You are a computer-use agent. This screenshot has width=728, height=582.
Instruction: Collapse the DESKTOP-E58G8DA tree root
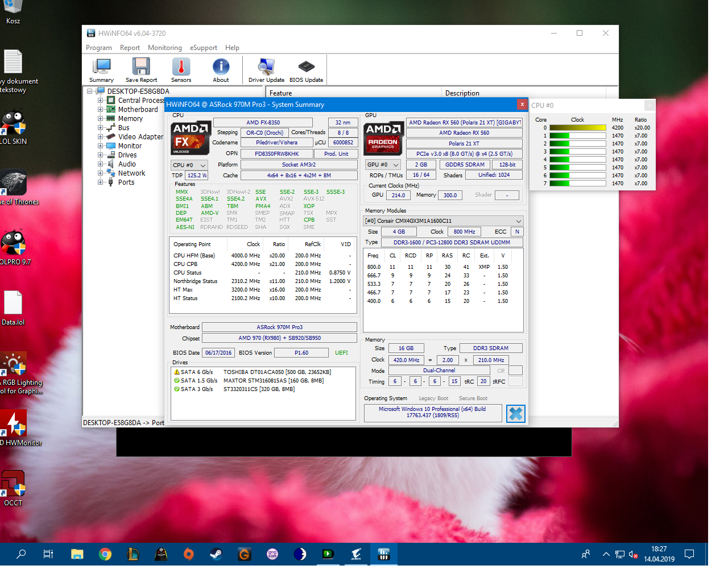pos(89,91)
